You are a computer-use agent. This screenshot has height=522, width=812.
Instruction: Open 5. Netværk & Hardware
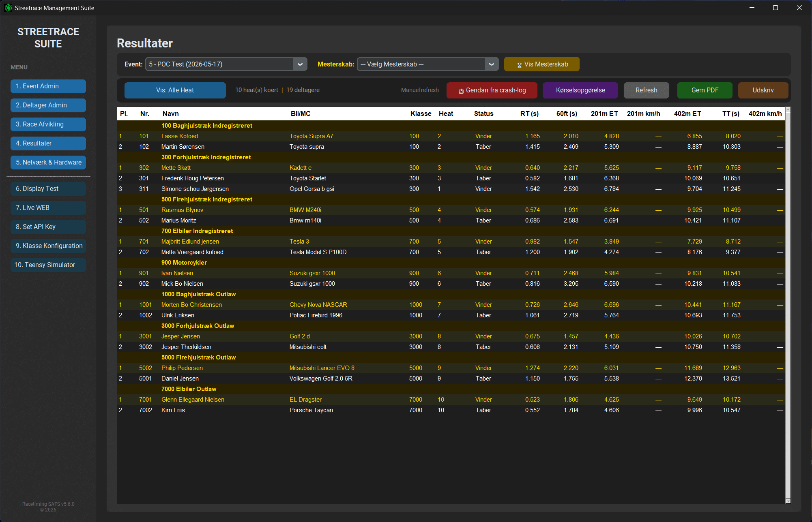click(x=48, y=162)
